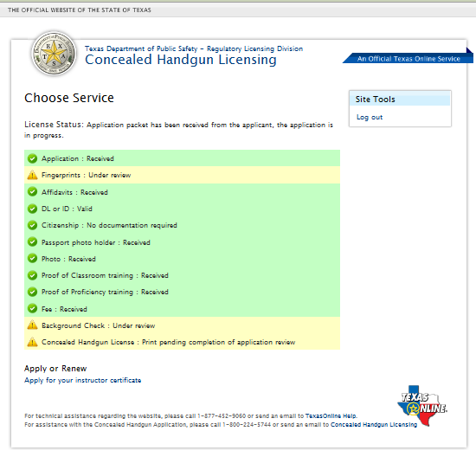Screen dimensions: 476x457
Task: Open Apply for your instructor certificate link
Action: pyautogui.click(x=82, y=380)
